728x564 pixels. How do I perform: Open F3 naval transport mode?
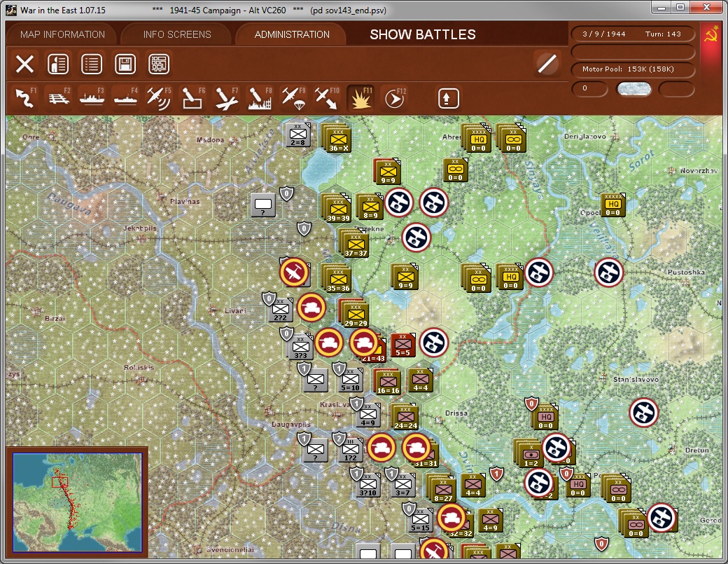tap(92, 97)
